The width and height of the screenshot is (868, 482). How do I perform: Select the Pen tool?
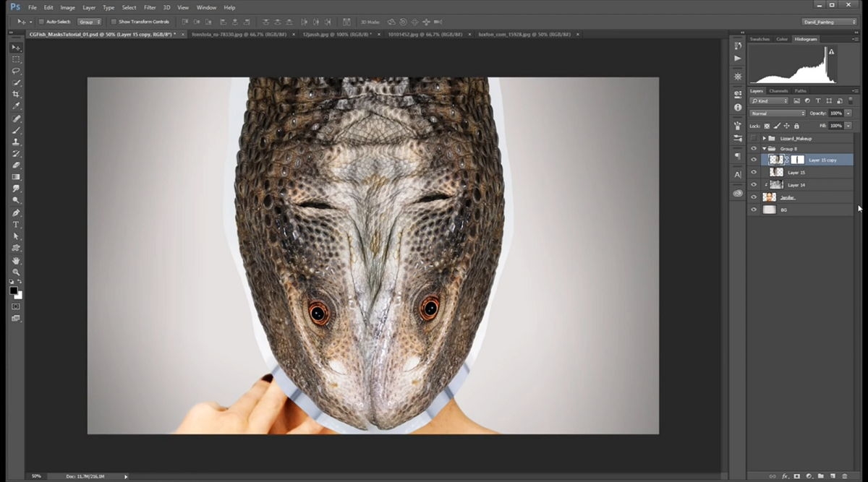16,213
